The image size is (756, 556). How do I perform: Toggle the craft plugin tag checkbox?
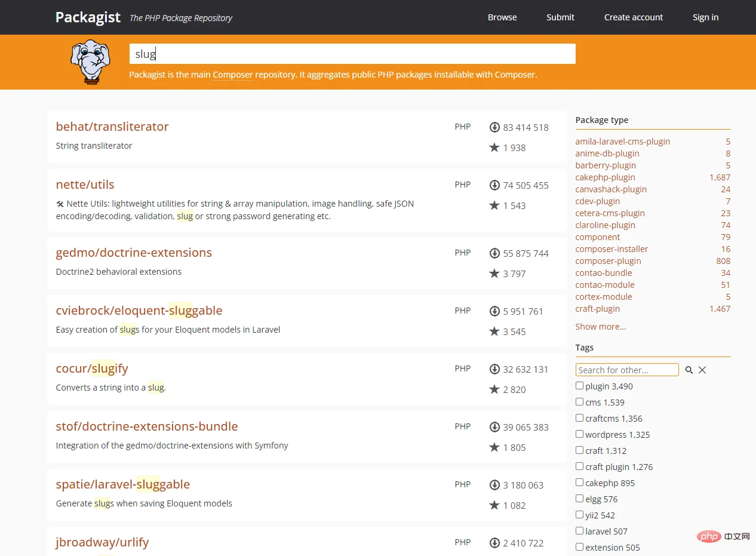579,466
